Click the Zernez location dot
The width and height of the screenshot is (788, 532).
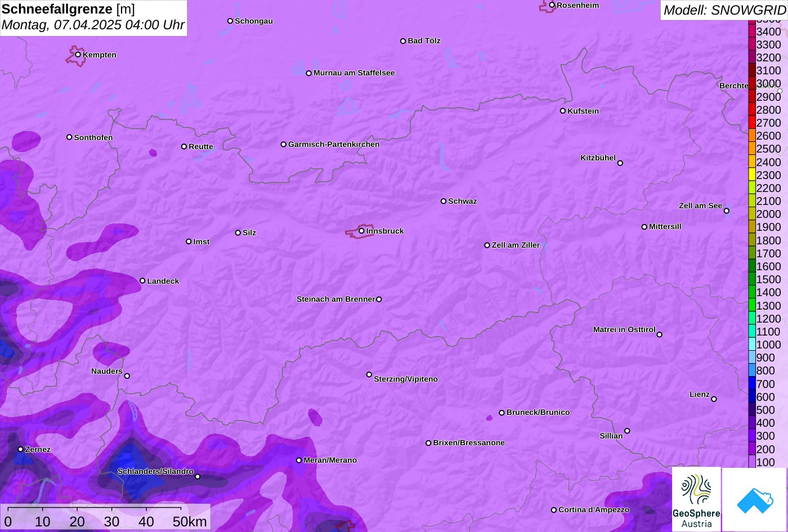pyautogui.click(x=21, y=449)
